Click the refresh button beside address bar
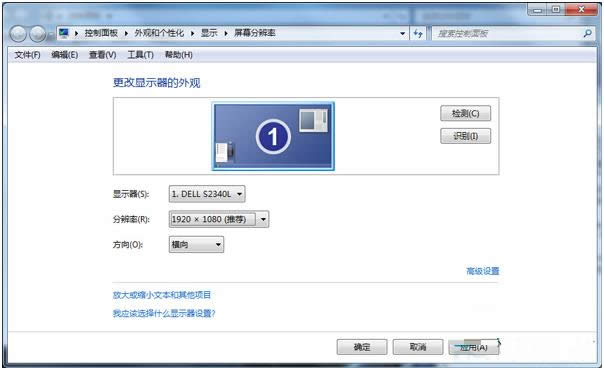604x371 pixels. pyautogui.click(x=418, y=34)
